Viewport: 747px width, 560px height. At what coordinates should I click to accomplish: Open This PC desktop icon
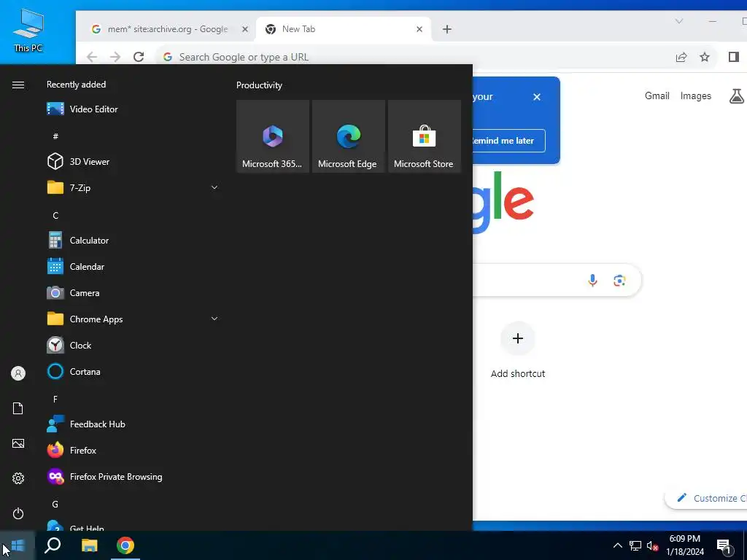click(x=28, y=30)
